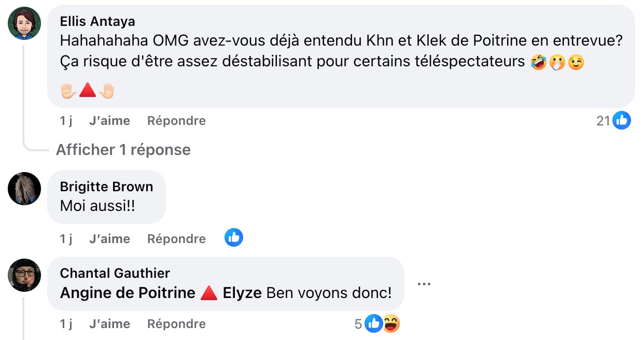The height and width of the screenshot is (340, 644).
Task: Like Ellis Antaya's comment with J'aime
Action: point(109,121)
